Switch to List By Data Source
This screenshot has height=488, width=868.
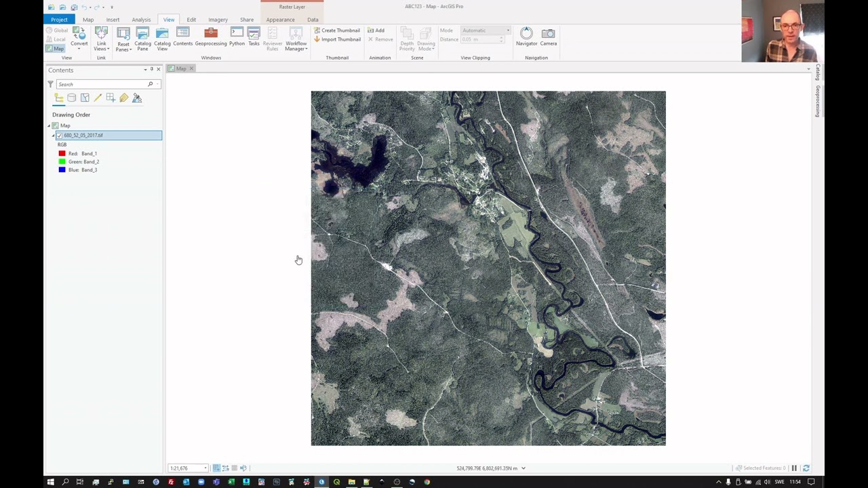pyautogui.click(x=72, y=98)
